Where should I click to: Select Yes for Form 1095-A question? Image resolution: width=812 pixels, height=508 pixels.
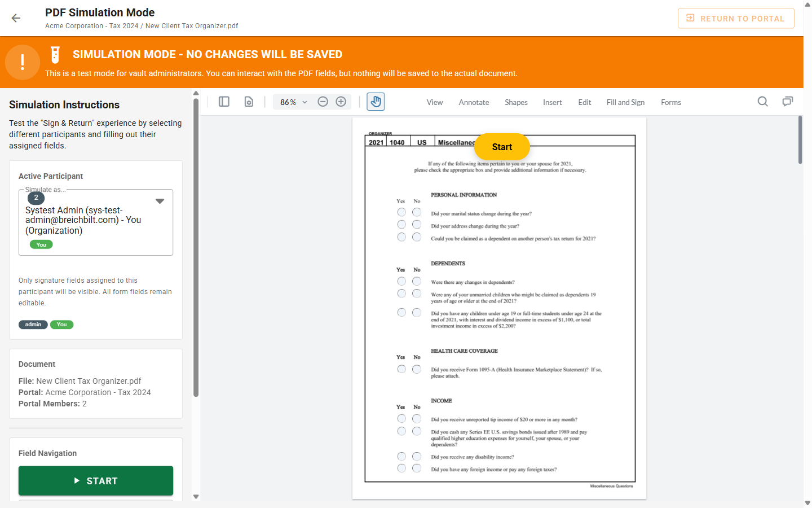pyautogui.click(x=401, y=369)
